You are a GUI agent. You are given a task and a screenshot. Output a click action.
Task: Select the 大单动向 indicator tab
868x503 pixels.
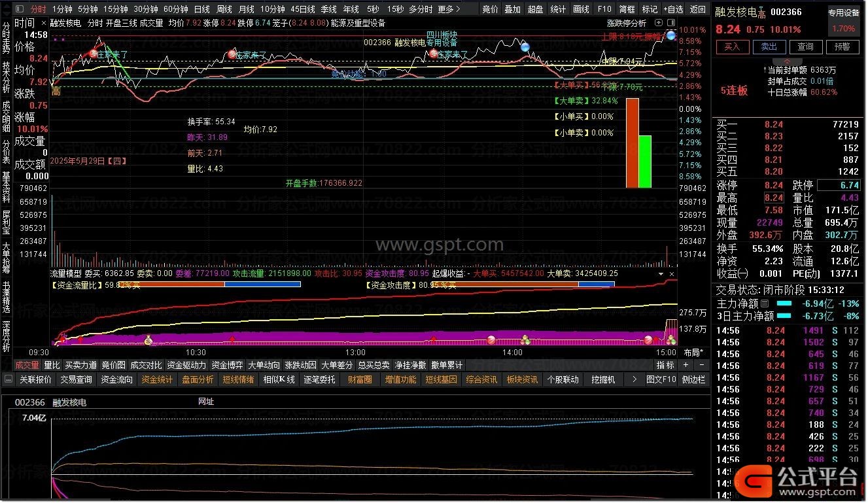click(x=264, y=365)
